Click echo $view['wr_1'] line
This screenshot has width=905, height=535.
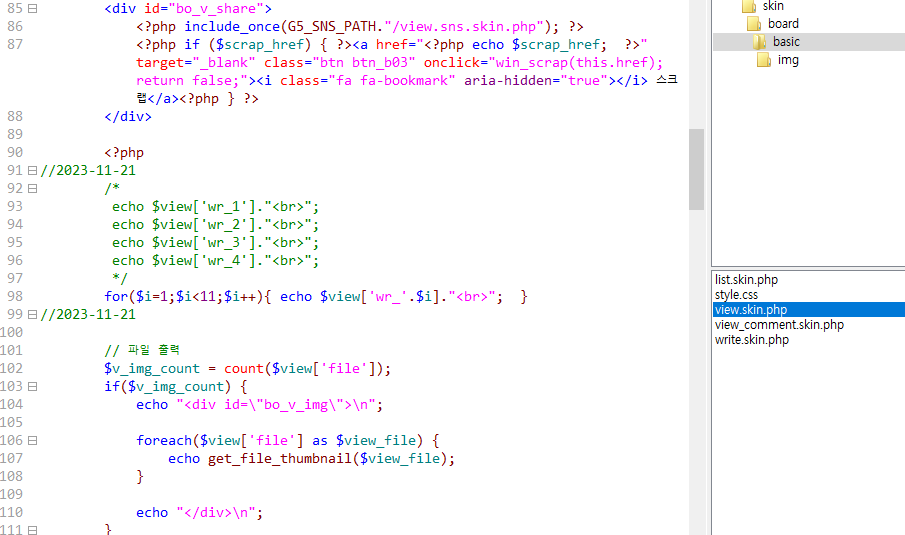click(x=215, y=207)
